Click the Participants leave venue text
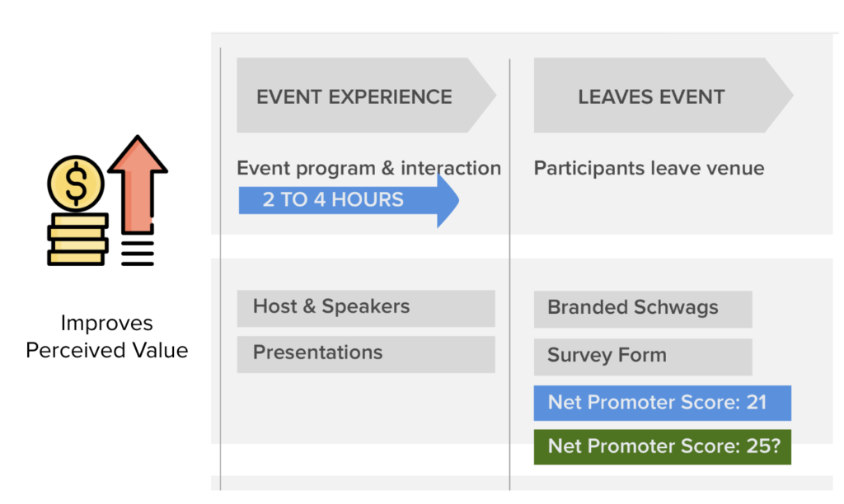This screenshot has height=504, width=844. click(649, 168)
